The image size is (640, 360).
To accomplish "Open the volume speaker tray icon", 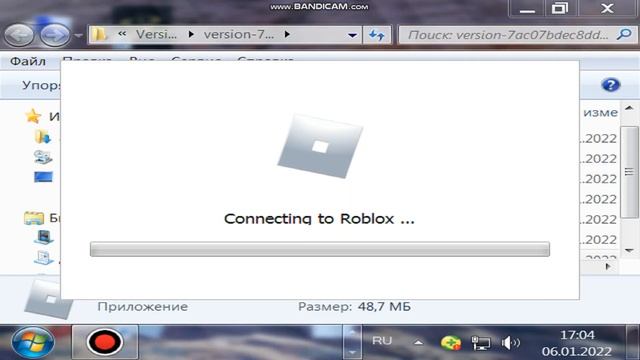I will pyautogui.click(x=510, y=343).
